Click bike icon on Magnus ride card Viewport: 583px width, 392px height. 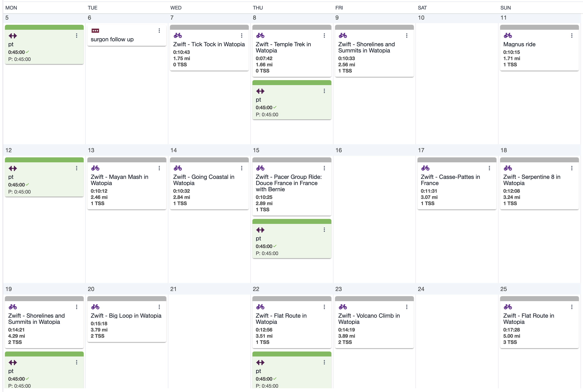pos(508,36)
